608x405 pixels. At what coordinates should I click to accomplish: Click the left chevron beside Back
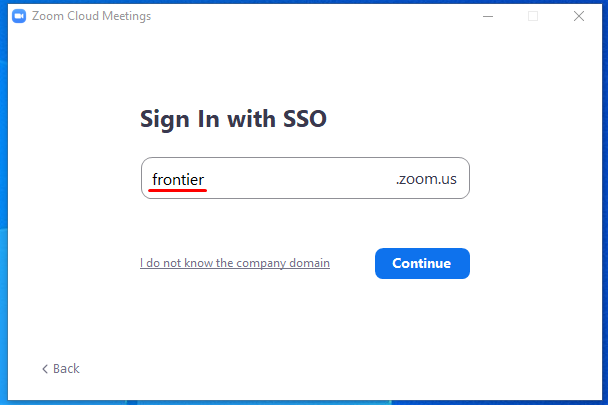45,369
